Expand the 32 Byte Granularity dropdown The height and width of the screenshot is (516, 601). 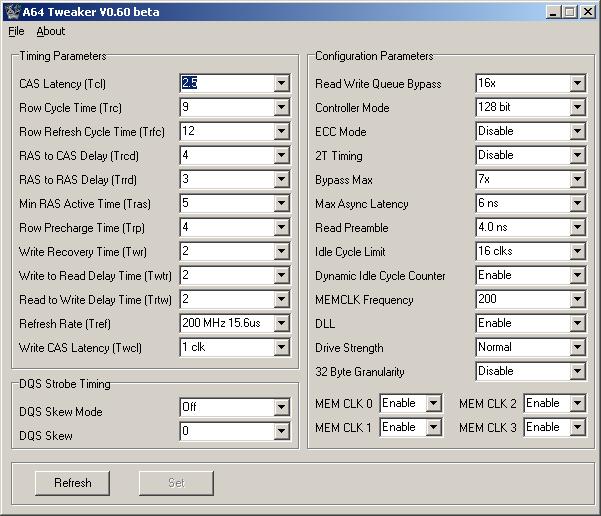click(577, 371)
